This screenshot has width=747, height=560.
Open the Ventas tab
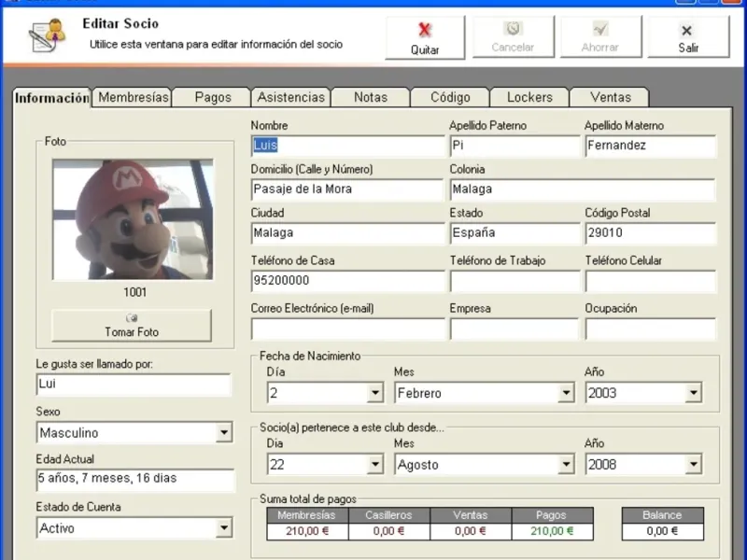pos(610,97)
